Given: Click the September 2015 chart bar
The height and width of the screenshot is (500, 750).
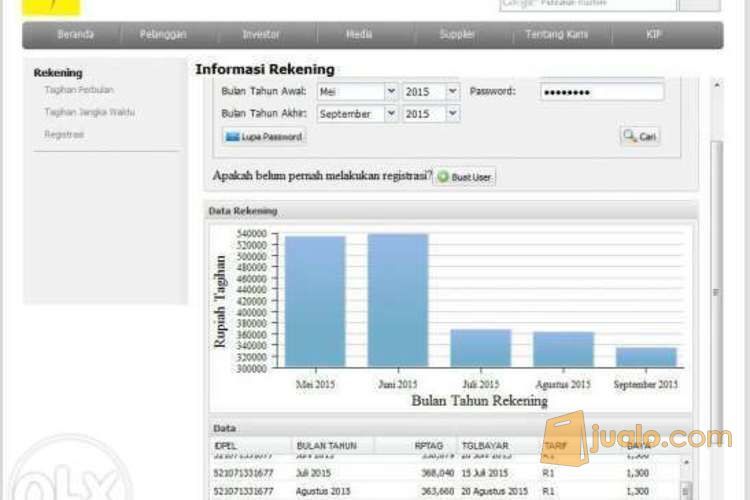Looking at the screenshot, I should point(646,357).
